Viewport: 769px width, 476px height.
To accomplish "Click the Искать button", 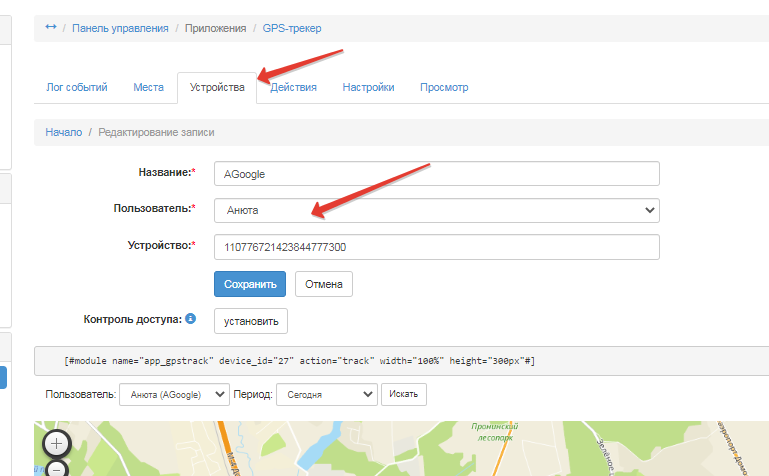I will [404, 394].
